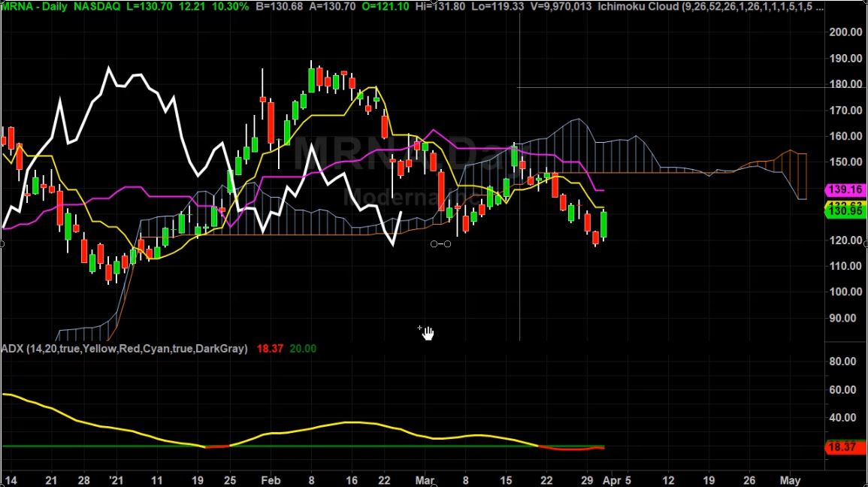Select the May date on time axis
Image resolution: width=868 pixels, height=487 pixels.
[x=789, y=479]
